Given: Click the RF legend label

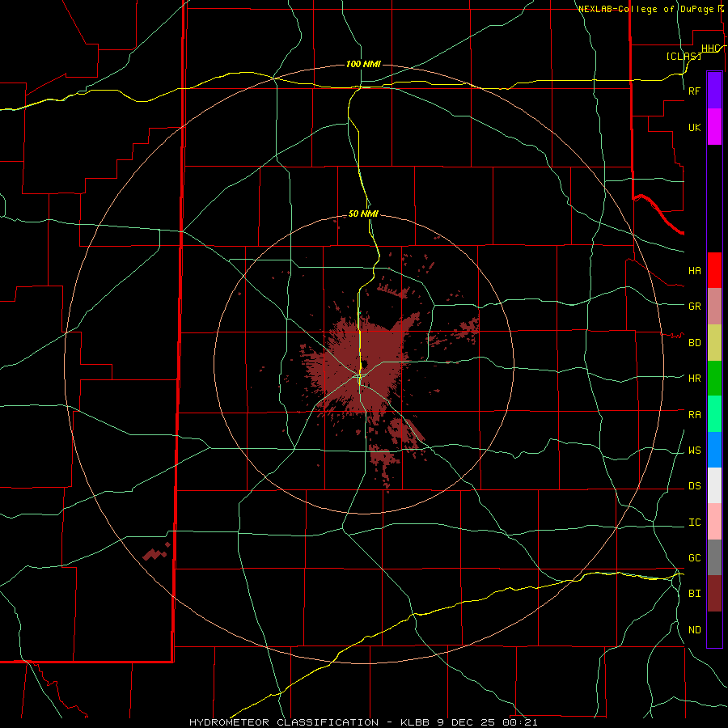Looking at the screenshot, I should (x=694, y=91).
